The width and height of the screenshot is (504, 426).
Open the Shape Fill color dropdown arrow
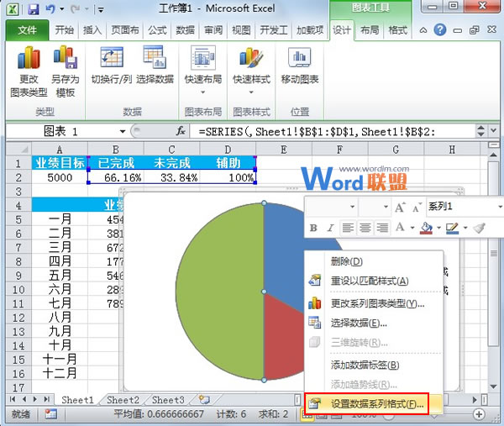438,228
